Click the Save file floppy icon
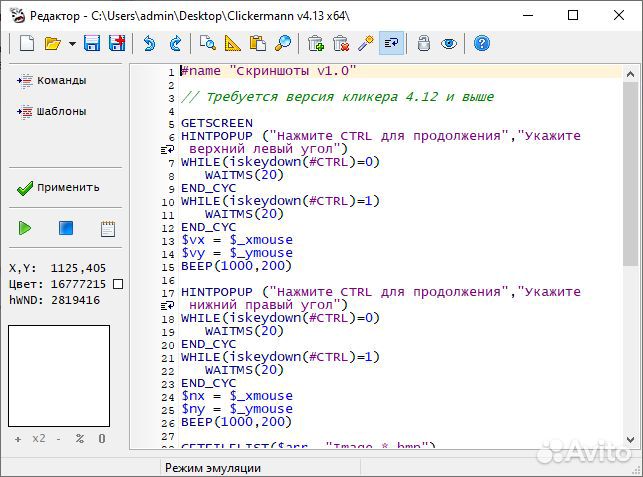Image resolution: width=643 pixels, height=477 pixels. tap(92, 43)
